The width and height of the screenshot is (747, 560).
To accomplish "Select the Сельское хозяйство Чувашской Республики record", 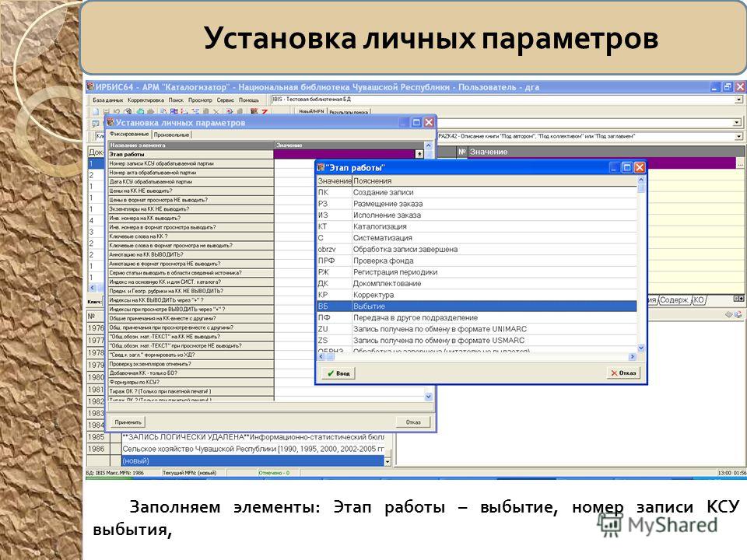I will [252, 449].
